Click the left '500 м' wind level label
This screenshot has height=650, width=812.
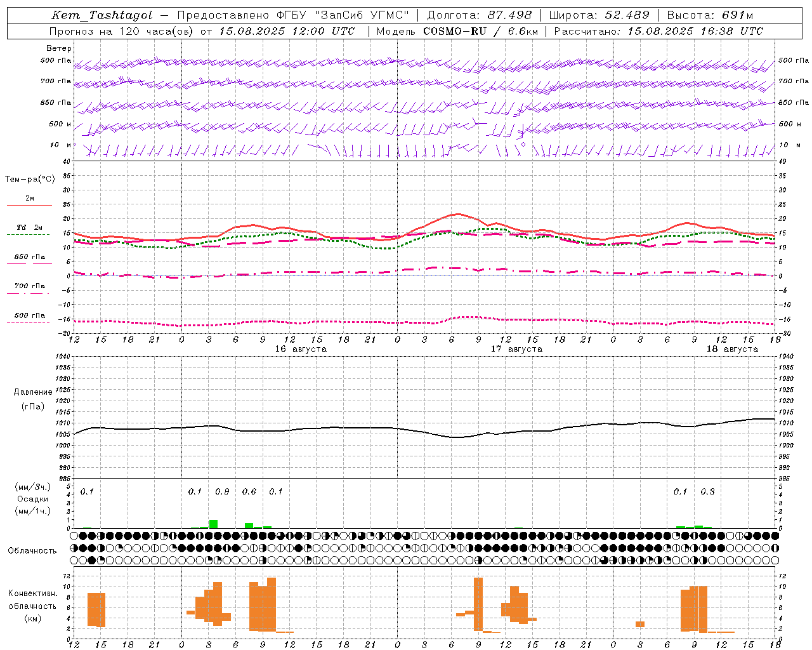tap(60, 124)
